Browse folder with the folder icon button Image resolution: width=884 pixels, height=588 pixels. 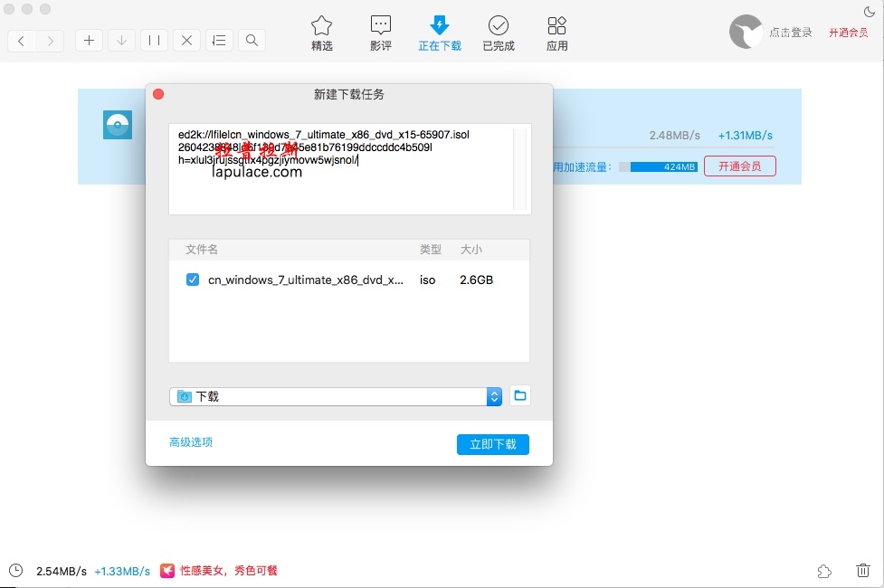coord(519,396)
